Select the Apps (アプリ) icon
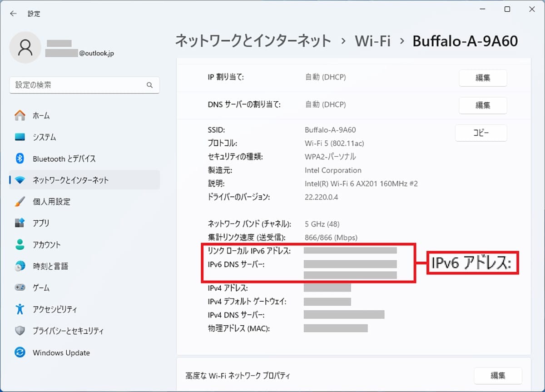This screenshot has width=545, height=392. [20, 223]
